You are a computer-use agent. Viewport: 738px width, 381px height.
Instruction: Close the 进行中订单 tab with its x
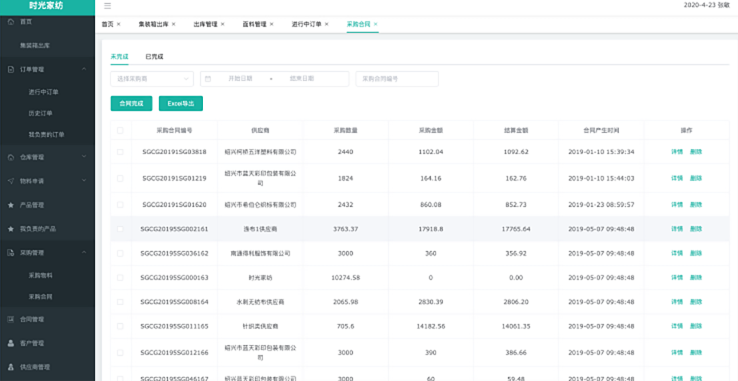(327, 24)
